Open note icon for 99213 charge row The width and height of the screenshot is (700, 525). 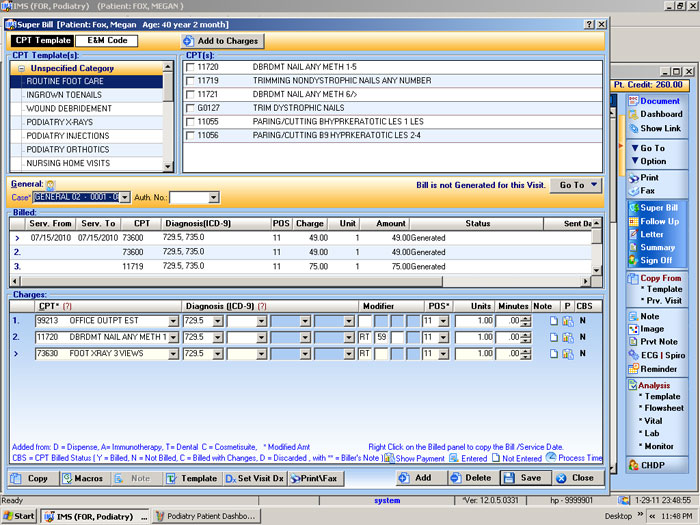coord(554,321)
